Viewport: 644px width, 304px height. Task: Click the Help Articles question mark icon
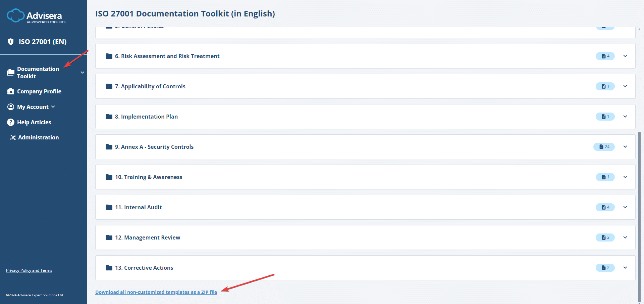click(11, 122)
